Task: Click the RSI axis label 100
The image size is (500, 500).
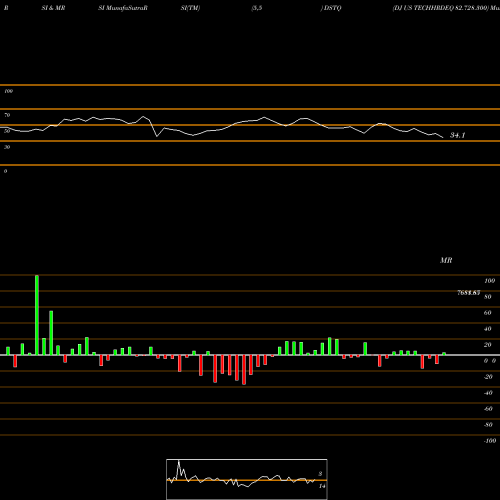Action: pyautogui.click(x=8, y=91)
